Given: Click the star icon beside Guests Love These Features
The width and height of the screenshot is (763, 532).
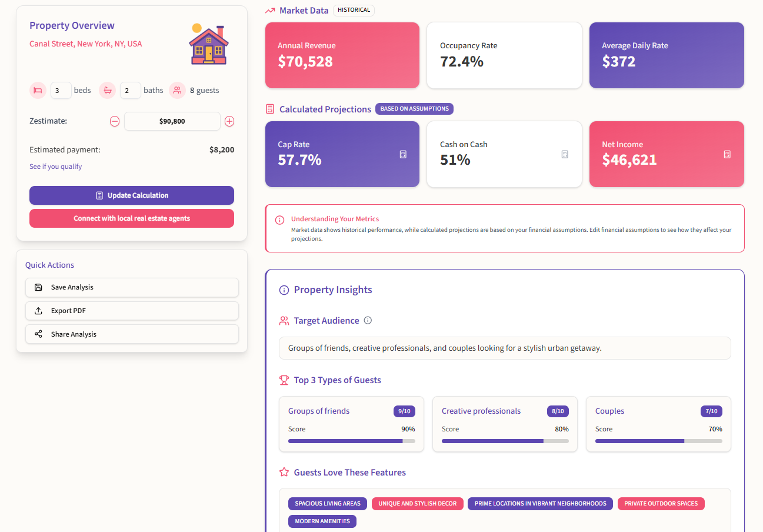Looking at the screenshot, I should coord(284,472).
